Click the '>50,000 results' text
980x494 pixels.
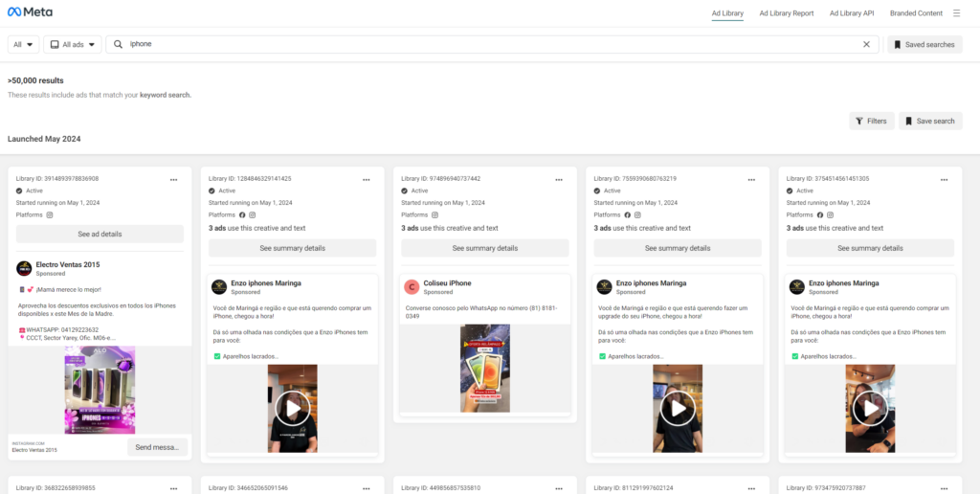(x=35, y=80)
